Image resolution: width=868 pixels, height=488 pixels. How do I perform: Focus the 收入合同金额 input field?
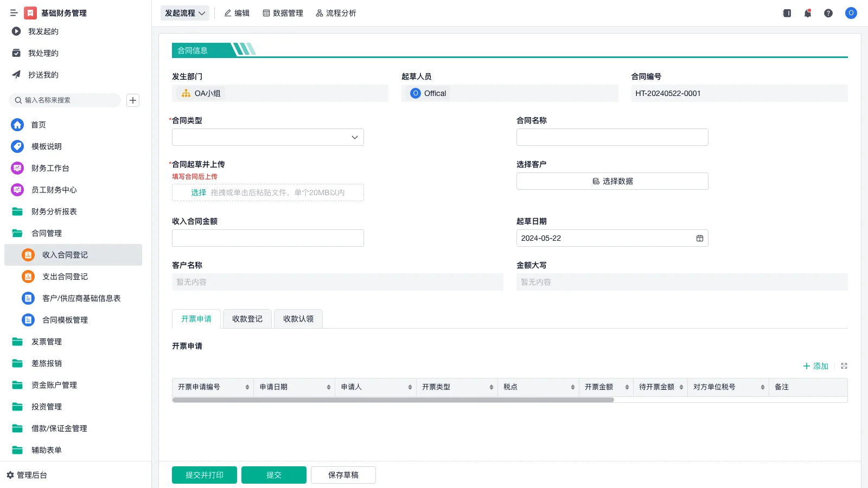coord(268,238)
